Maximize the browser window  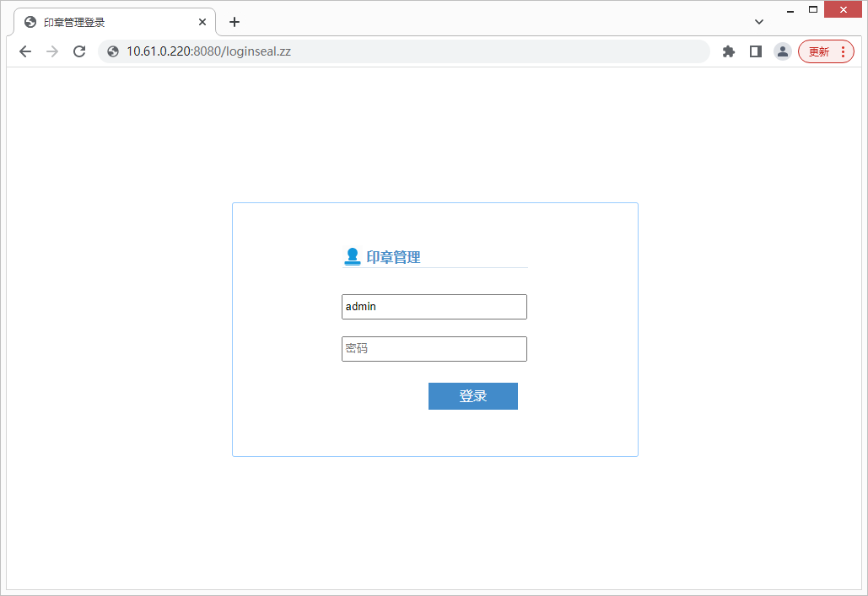(813, 9)
